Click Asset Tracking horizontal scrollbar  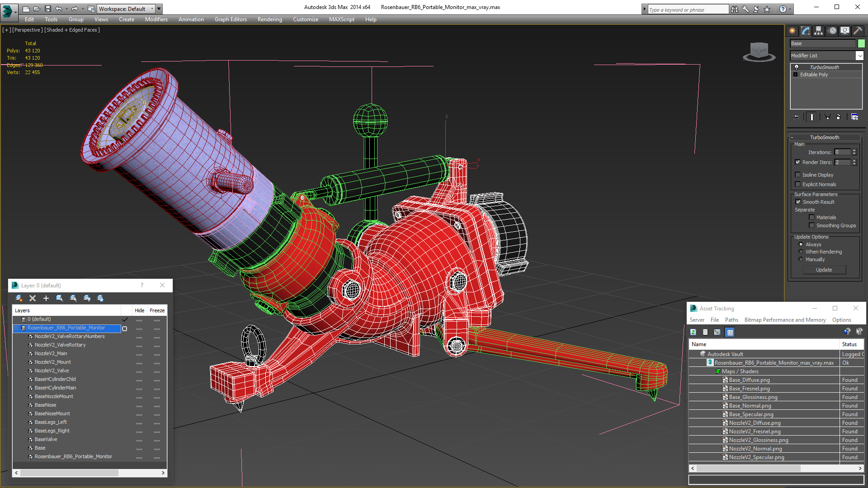[x=776, y=469]
